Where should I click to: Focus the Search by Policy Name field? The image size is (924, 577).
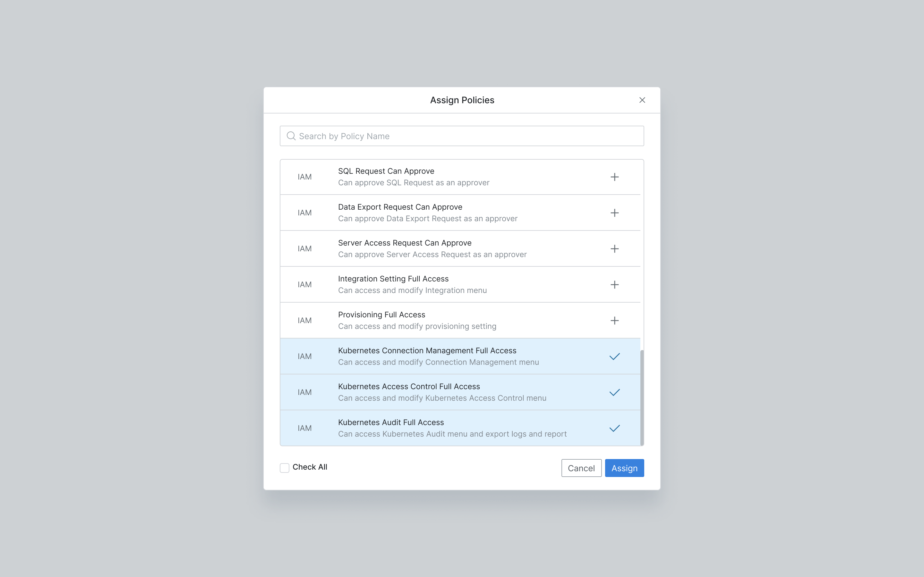[x=462, y=136]
